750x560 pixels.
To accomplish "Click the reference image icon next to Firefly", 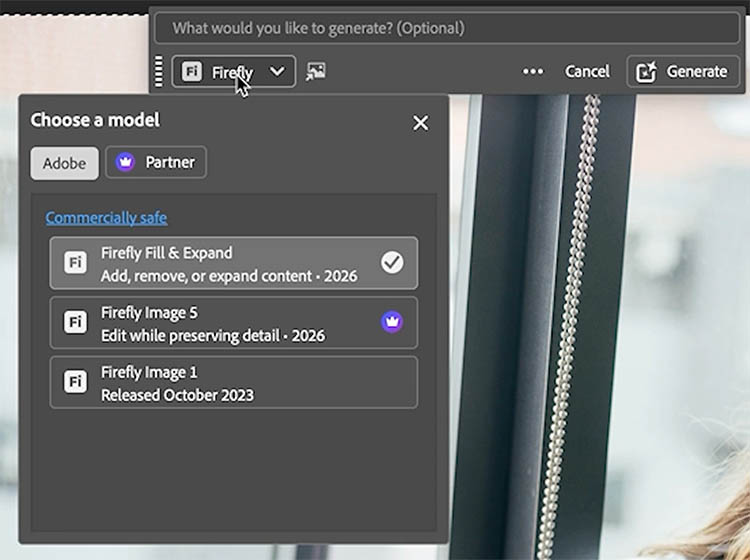I will [x=316, y=72].
